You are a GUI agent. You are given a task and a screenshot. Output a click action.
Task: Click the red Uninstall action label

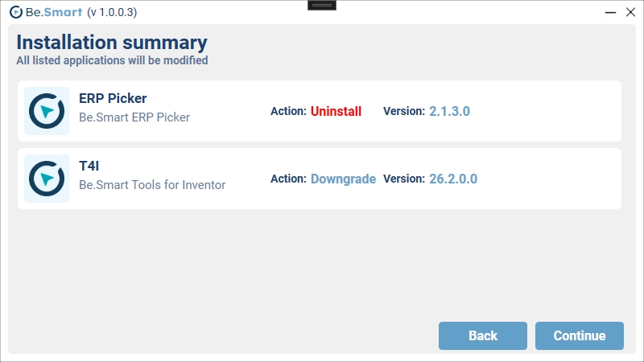coord(336,112)
